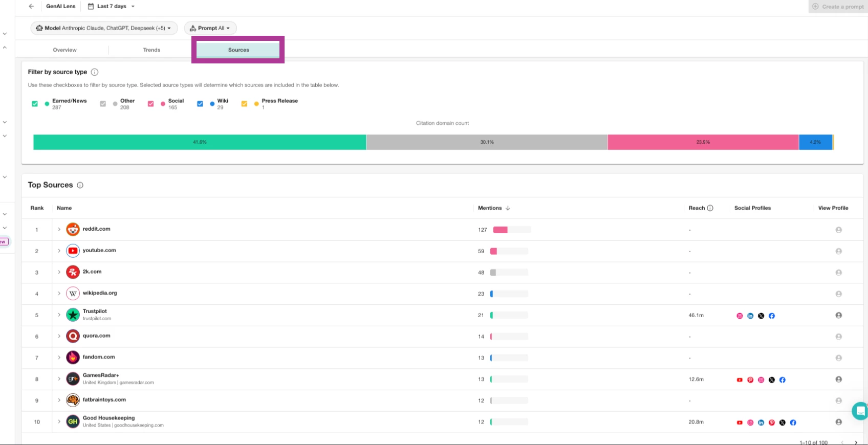View profile for GamesRadar+
868x445 pixels.
[x=838, y=379]
